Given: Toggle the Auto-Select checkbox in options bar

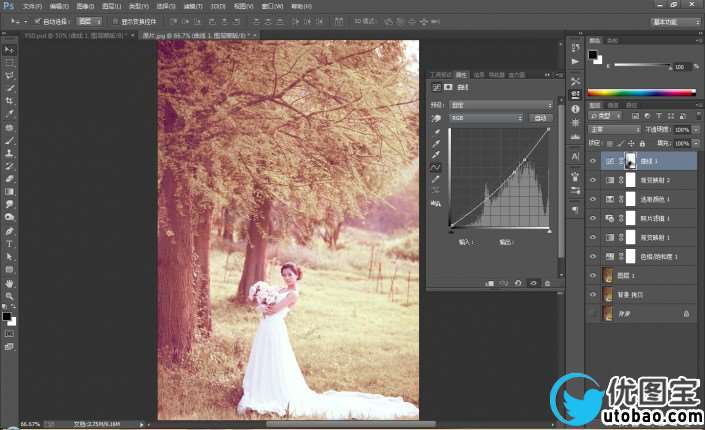Looking at the screenshot, I should point(38,21).
